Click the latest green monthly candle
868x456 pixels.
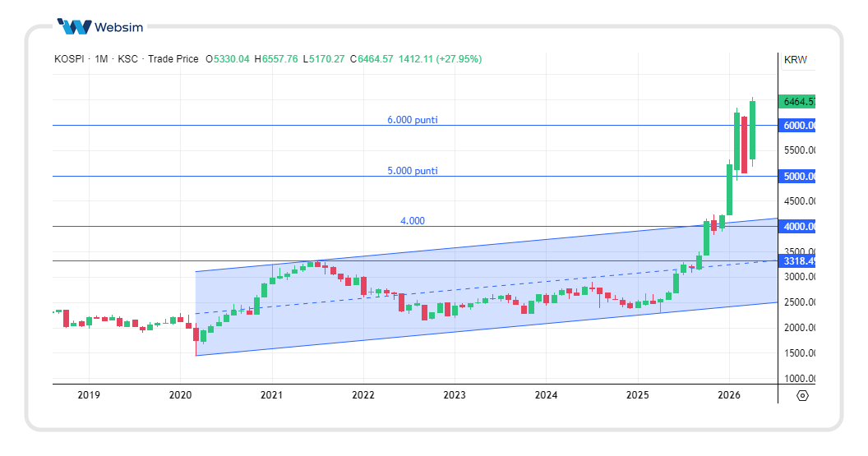pyautogui.click(x=752, y=130)
